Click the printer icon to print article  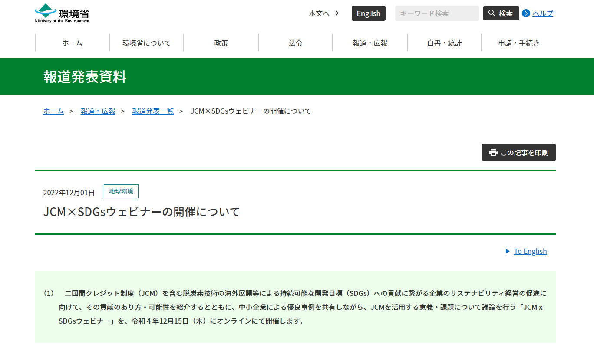pyautogui.click(x=493, y=152)
